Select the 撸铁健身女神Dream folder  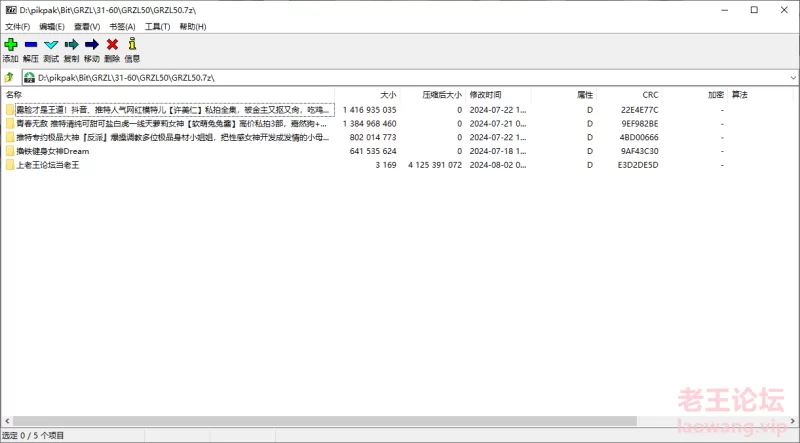click(x=53, y=151)
